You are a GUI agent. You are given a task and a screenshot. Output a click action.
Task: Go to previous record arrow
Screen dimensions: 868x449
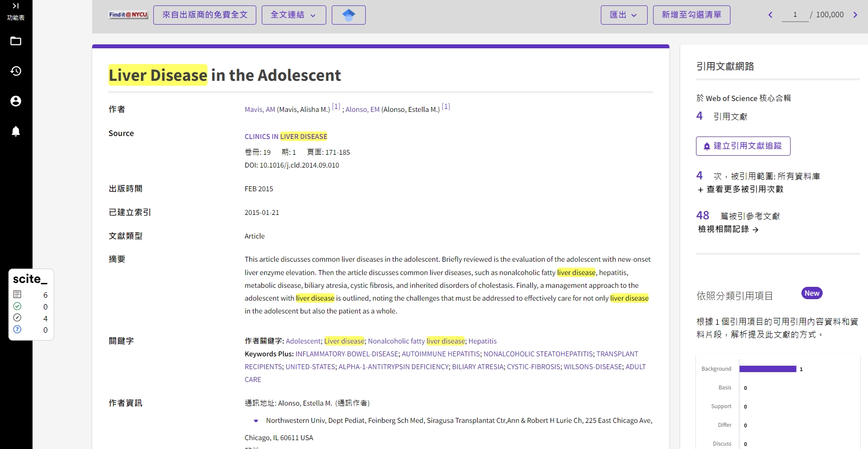[770, 15]
